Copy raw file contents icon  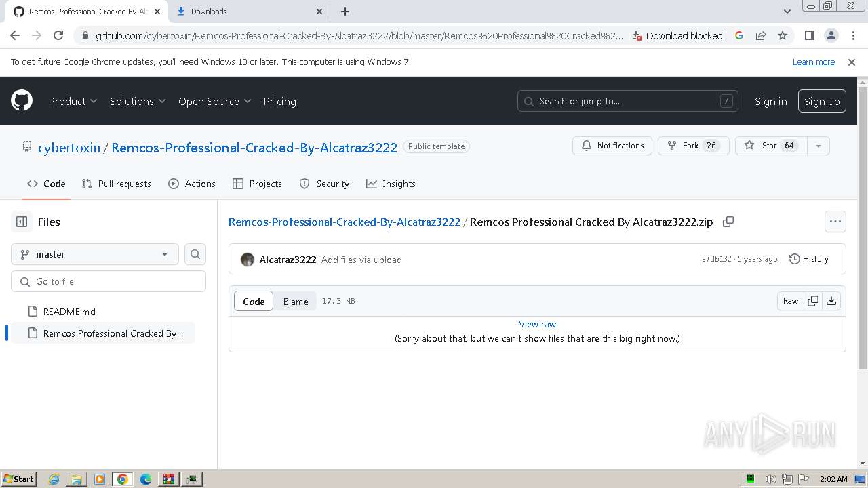click(x=813, y=301)
